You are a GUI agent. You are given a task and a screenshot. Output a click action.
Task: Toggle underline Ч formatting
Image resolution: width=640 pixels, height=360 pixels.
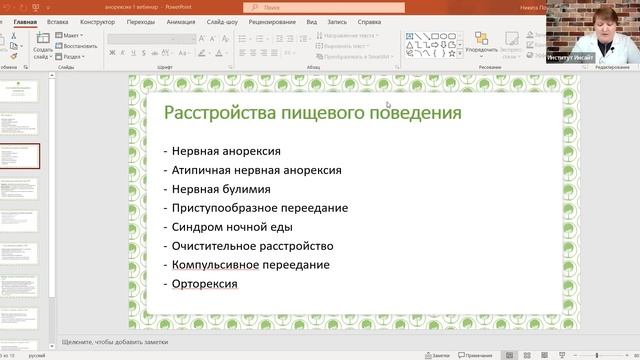click(x=133, y=53)
